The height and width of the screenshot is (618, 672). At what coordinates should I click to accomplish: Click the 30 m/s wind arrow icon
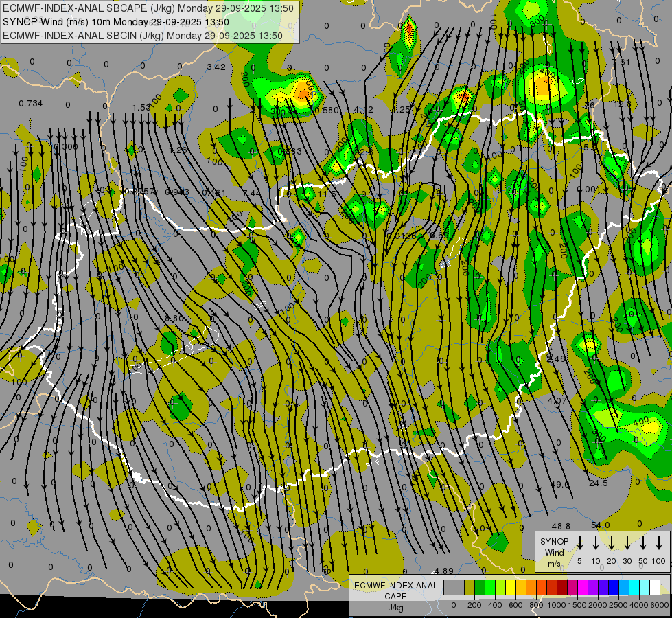tap(627, 543)
